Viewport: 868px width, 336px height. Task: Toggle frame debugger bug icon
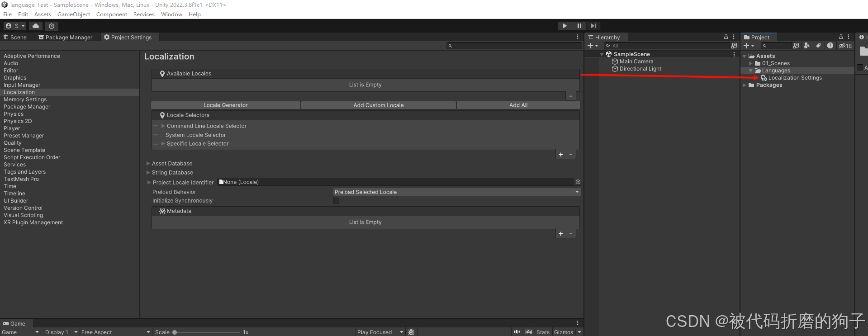pyautogui.click(x=411, y=332)
